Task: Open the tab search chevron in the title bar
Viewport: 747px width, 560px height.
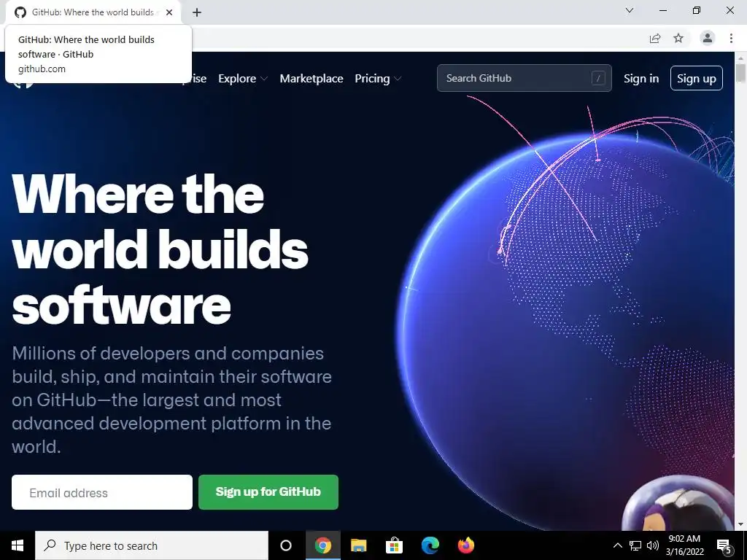Action: (630, 10)
